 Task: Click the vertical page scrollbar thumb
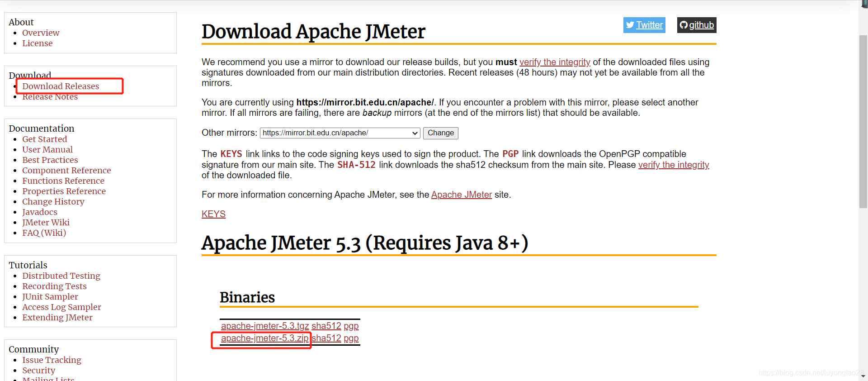pos(863,121)
